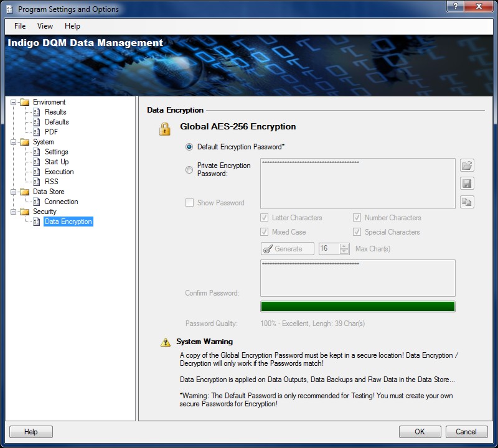The height and width of the screenshot is (448, 498).
Task: Select PDF in the settings tree
Action: click(x=51, y=132)
